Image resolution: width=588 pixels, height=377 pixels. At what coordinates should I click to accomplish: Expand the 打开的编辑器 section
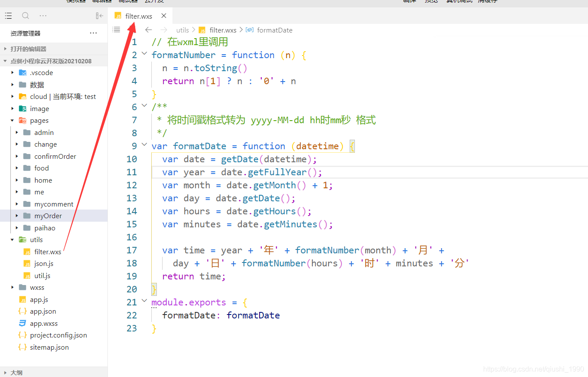pos(54,49)
